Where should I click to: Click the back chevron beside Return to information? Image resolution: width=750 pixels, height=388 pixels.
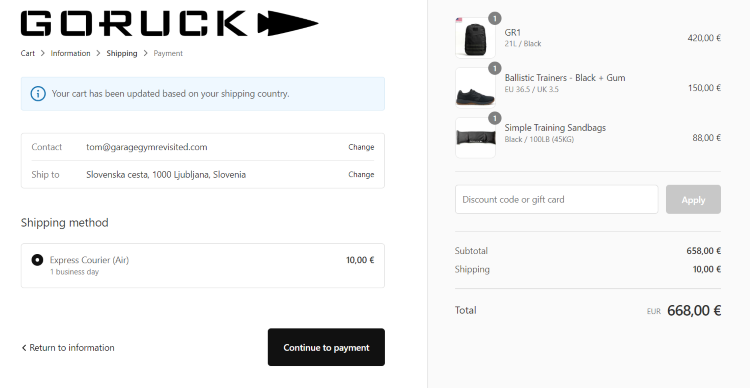click(24, 348)
